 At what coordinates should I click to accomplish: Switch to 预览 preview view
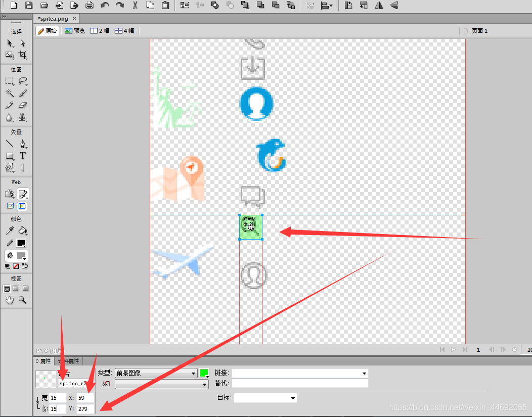coord(75,31)
